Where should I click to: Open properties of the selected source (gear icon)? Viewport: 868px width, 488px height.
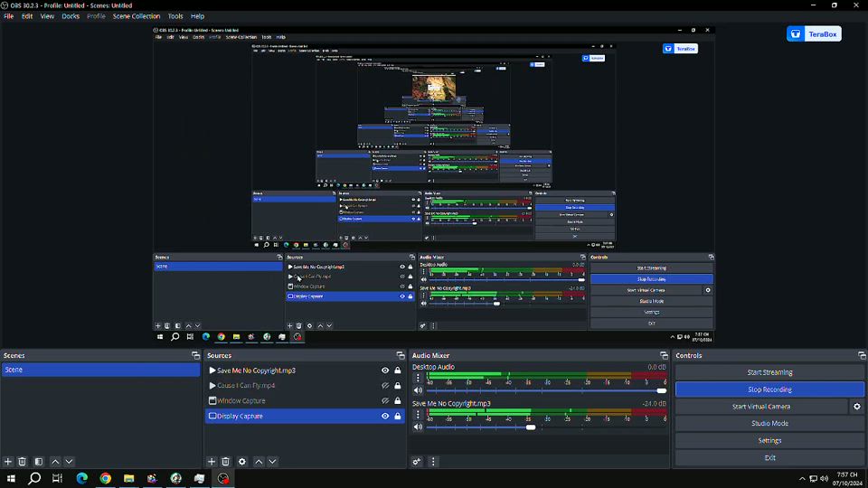[x=242, y=462]
